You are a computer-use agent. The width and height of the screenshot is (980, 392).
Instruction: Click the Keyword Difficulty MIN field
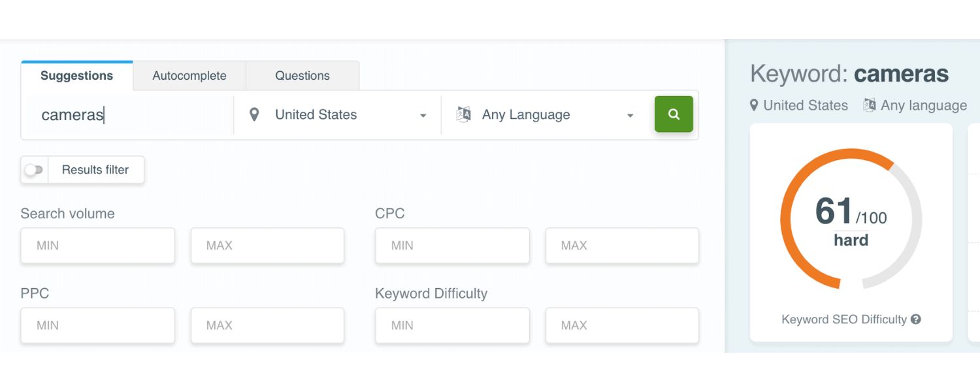452,325
